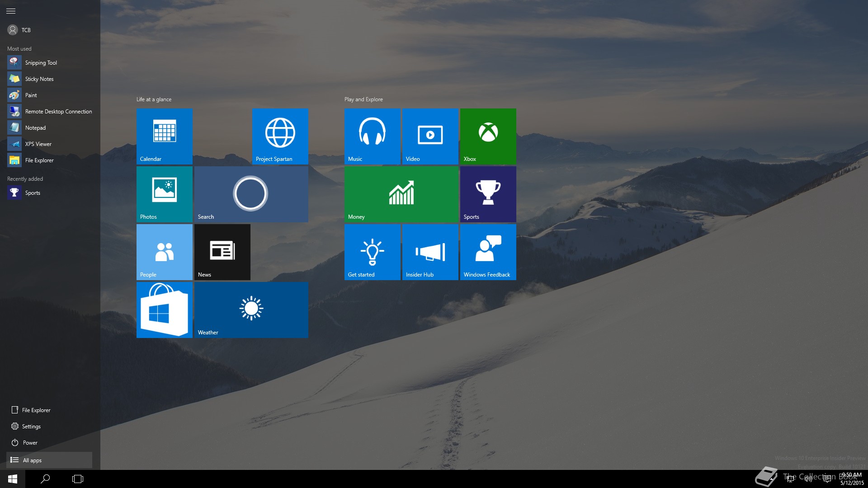Open the People tile
868x488 pixels.
click(x=165, y=252)
